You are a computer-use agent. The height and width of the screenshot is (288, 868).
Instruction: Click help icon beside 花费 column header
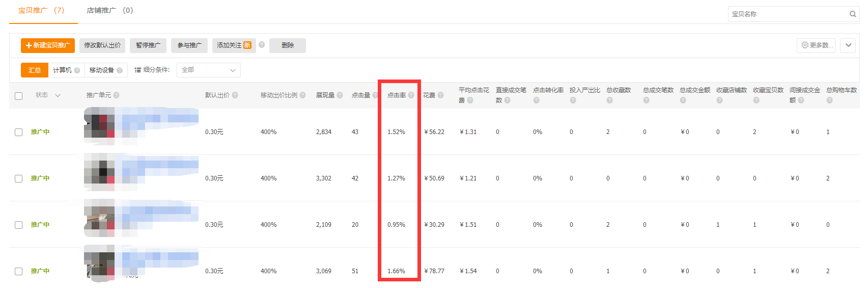pos(441,95)
